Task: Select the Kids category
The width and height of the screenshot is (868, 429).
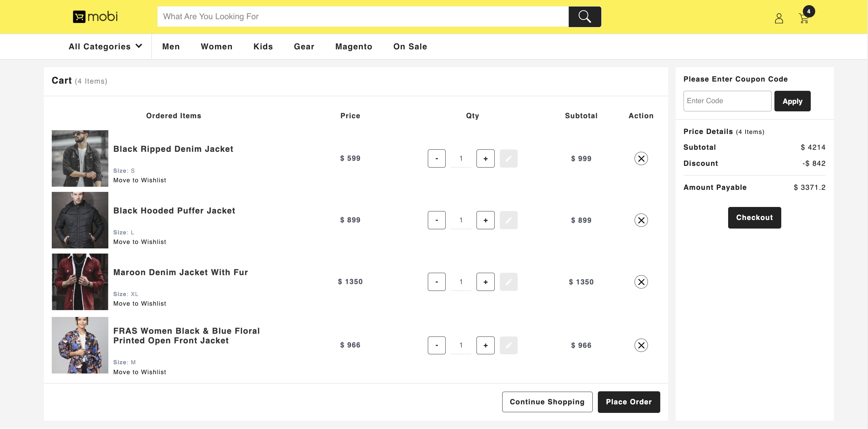Action: [x=263, y=46]
